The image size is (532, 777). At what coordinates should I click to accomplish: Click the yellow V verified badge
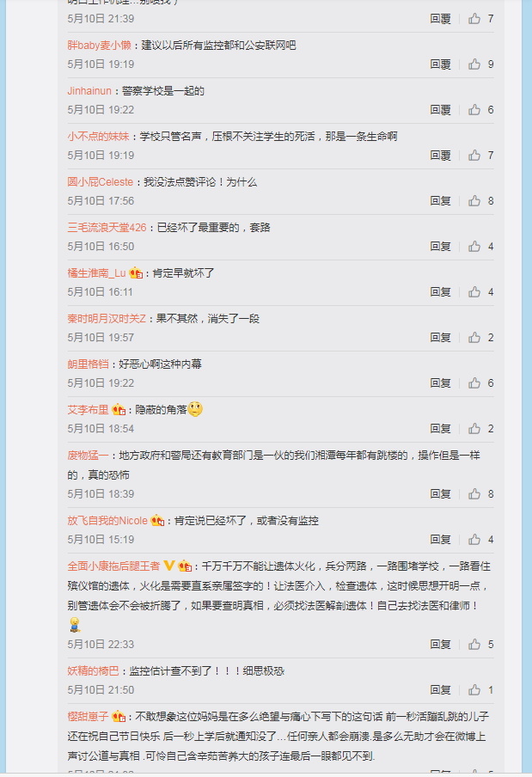click(169, 566)
